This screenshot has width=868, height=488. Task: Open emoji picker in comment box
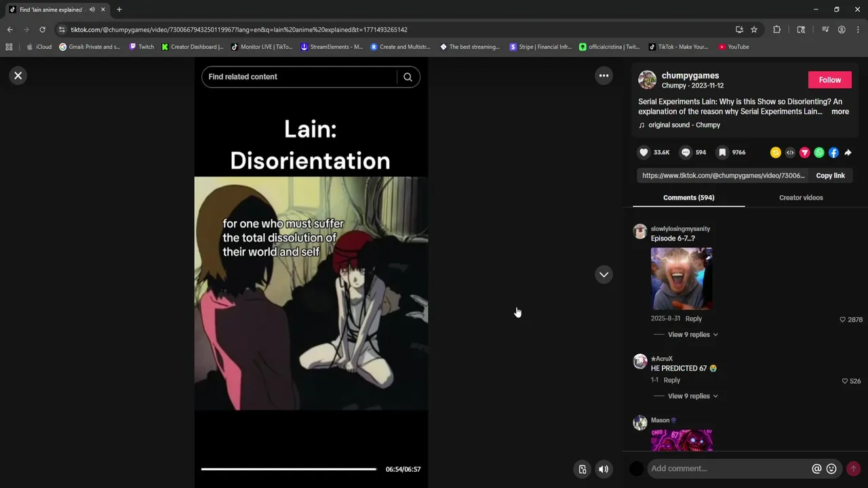(831, 468)
